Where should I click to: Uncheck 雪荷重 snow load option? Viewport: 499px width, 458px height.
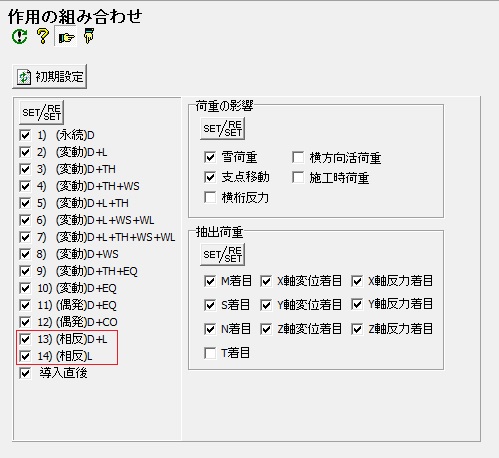[210, 157]
